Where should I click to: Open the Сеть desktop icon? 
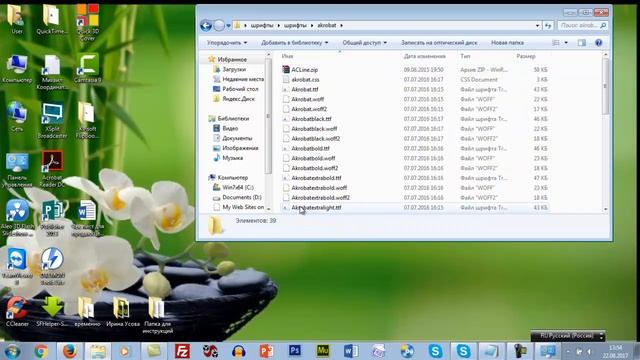coord(17,117)
